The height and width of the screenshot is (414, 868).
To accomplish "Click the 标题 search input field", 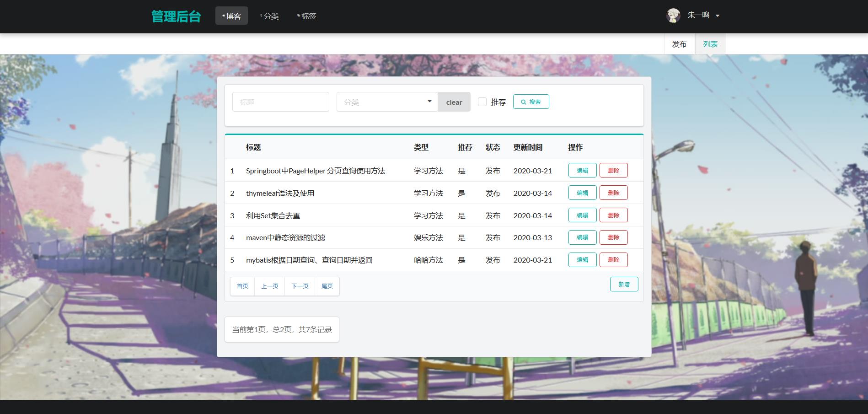I will click(x=280, y=102).
